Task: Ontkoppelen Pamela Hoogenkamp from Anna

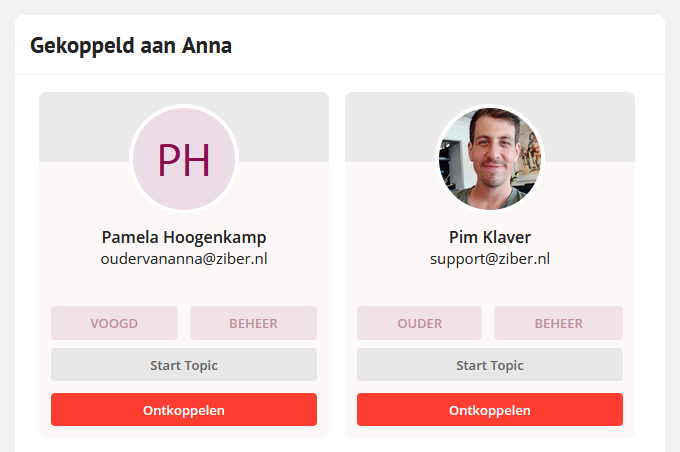Action: click(184, 409)
